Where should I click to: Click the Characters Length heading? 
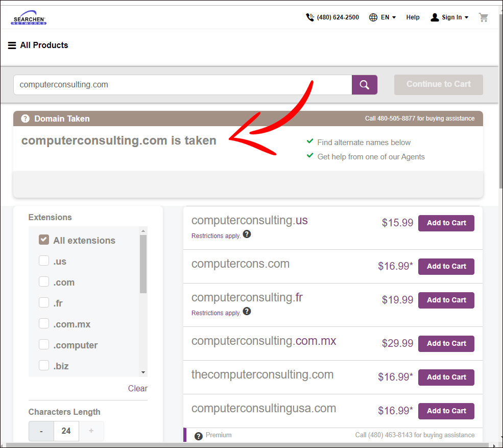tap(64, 412)
